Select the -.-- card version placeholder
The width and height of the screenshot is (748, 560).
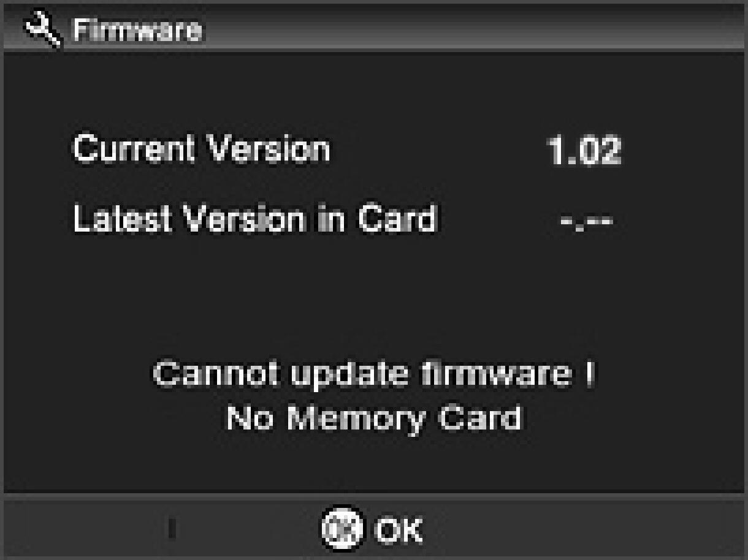587,219
